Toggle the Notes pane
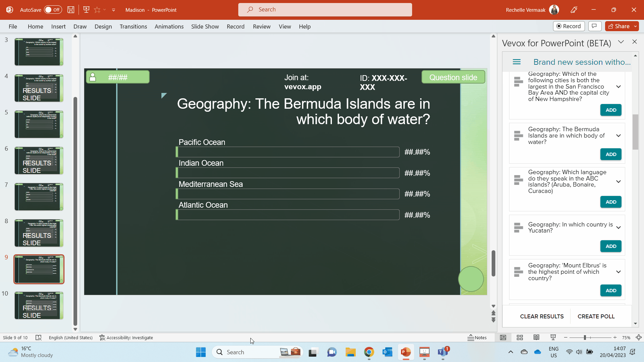Screen dimensions: 644x362 coord(477,338)
